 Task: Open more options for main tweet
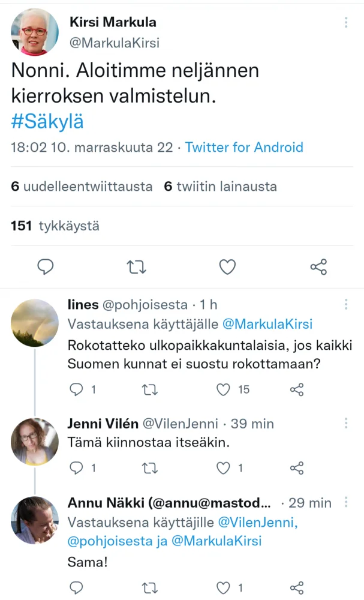click(x=346, y=23)
